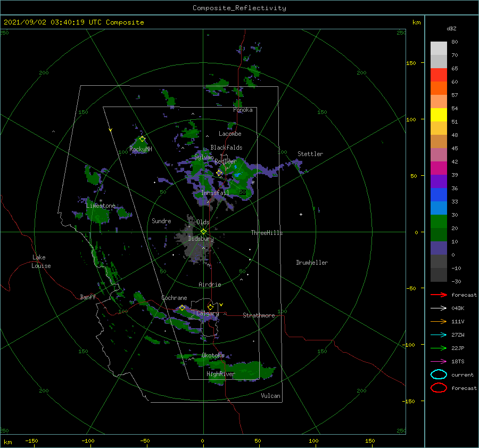The image size is (479, 448).
Task: Click the Sundre town label
Action: (161, 221)
